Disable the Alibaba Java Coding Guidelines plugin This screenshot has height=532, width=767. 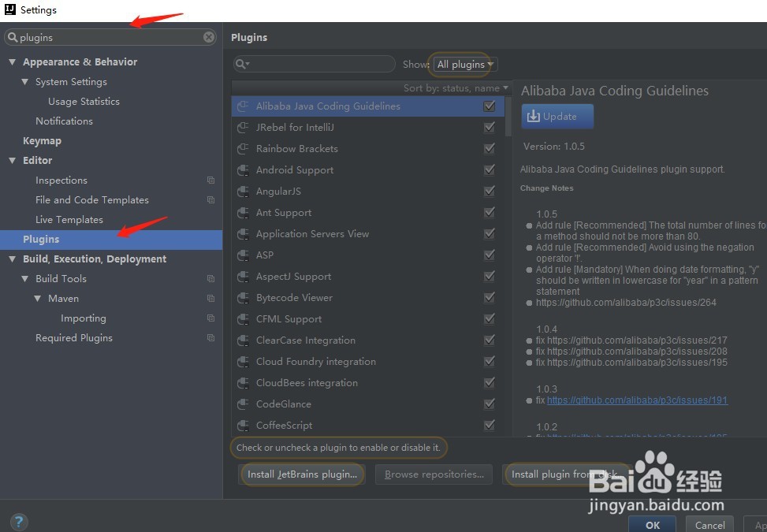tap(490, 106)
